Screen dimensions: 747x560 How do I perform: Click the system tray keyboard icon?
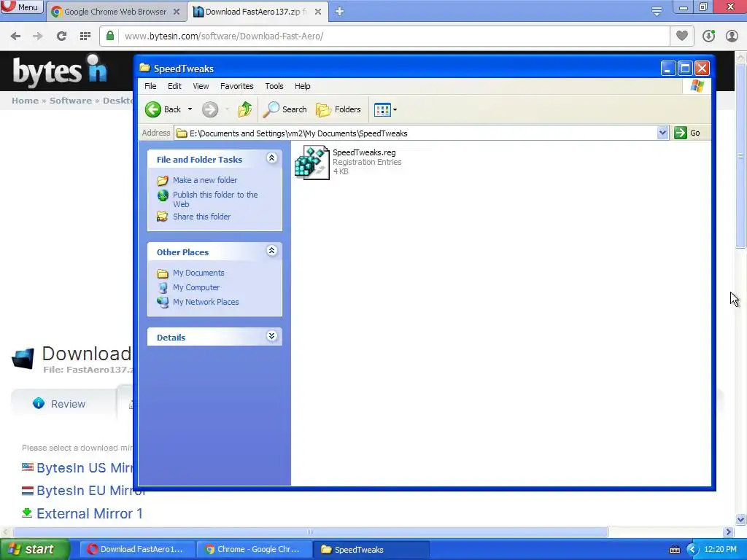675,550
